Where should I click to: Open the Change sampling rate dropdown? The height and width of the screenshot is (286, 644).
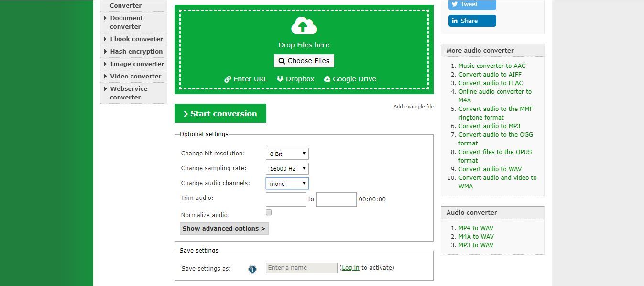click(x=287, y=169)
